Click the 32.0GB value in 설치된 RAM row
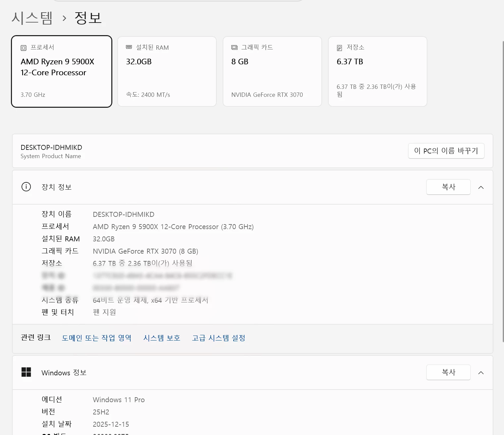This screenshot has width=504, height=435. pyautogui.click(x=104, y=239)
